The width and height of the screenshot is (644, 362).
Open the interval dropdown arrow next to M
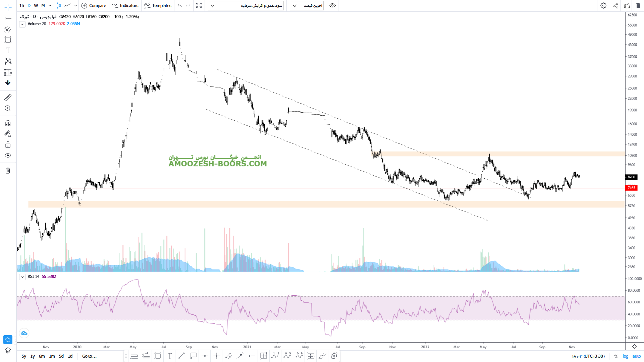[50, 6]
